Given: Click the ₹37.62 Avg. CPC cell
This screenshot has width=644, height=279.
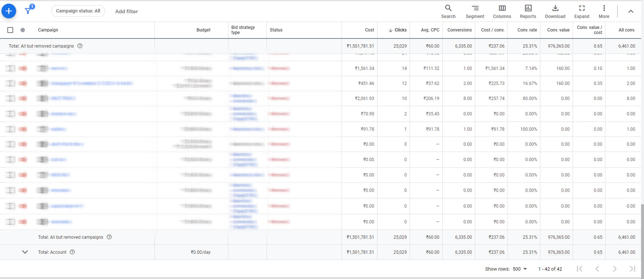Looking at the screenshot, I should (432, 83).
